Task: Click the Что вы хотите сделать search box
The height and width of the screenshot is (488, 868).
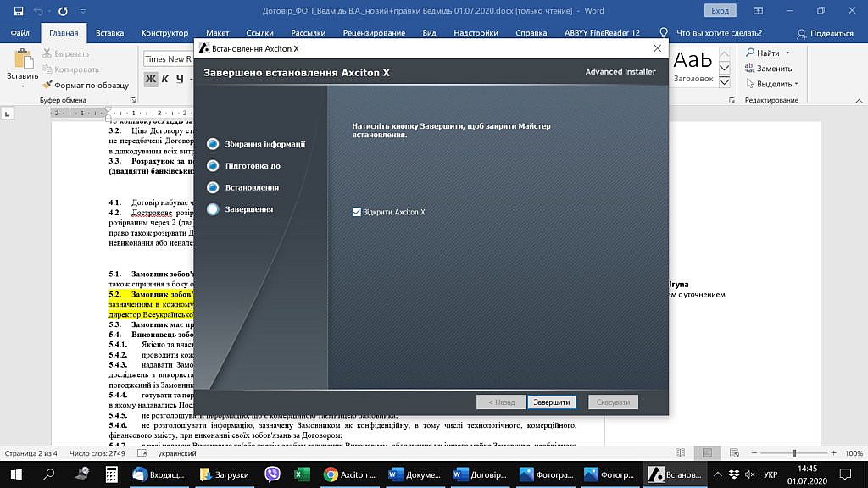Action: pos(719,33)
